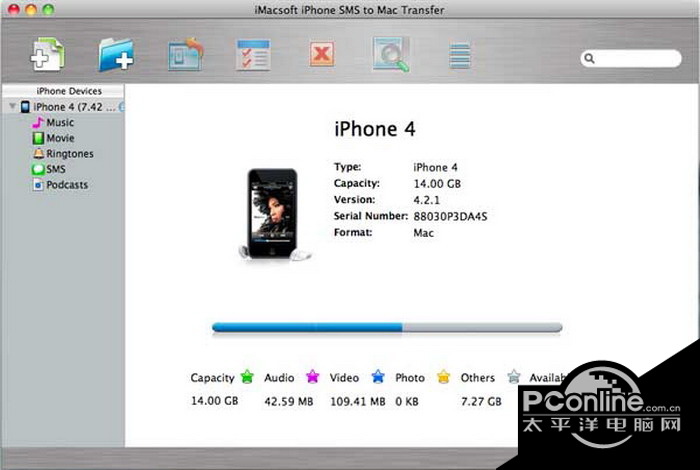Click the serial number 88030P3DA4S
The width and height of the screenshot is (700, 470).
(450, 216)
